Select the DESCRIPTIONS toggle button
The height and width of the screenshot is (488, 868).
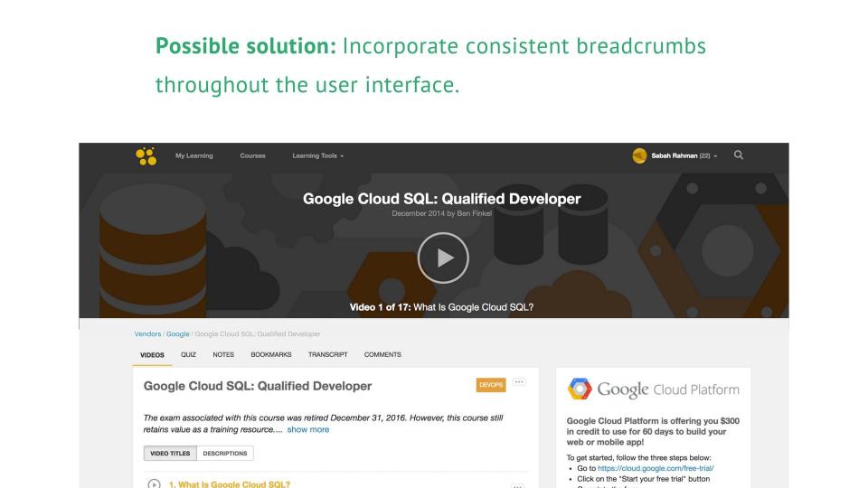tap(225, 453)
